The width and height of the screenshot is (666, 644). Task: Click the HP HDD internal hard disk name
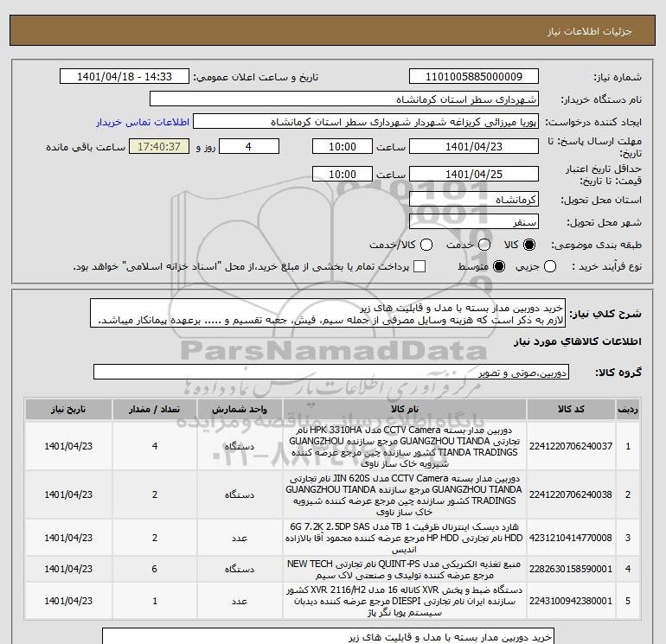click(x=405, y=538)
